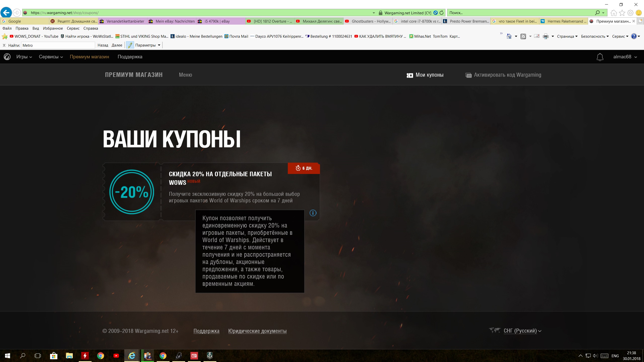Open Мои купоны
Viewport: 644px width, 362px height.
point(425,75)
